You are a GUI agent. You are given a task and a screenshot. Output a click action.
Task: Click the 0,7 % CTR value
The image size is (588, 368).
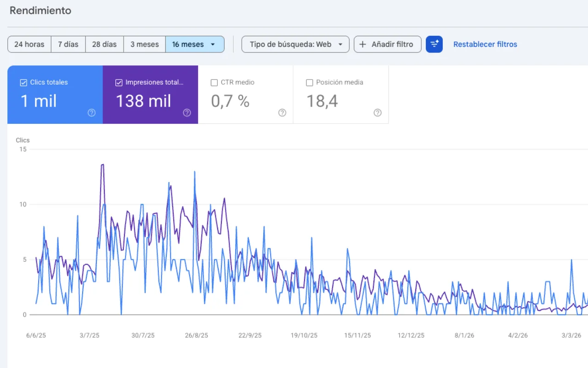(230, 101)
